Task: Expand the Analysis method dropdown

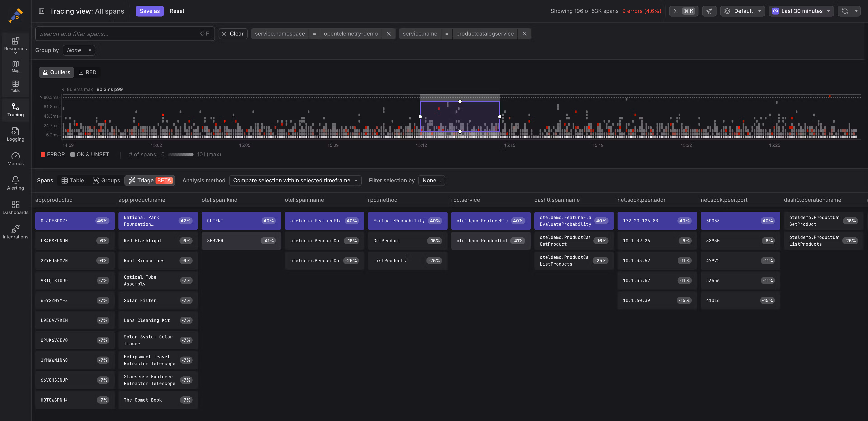Action: point(295,181)
